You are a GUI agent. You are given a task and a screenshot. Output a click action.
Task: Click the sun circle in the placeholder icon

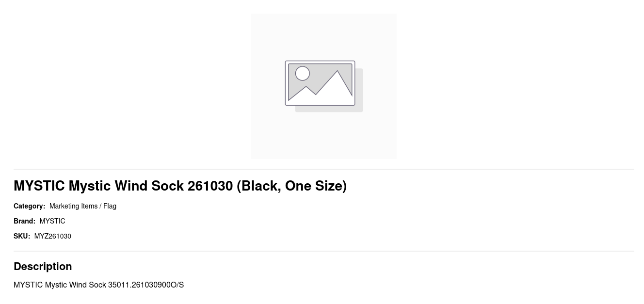click(x=303, y=73)
